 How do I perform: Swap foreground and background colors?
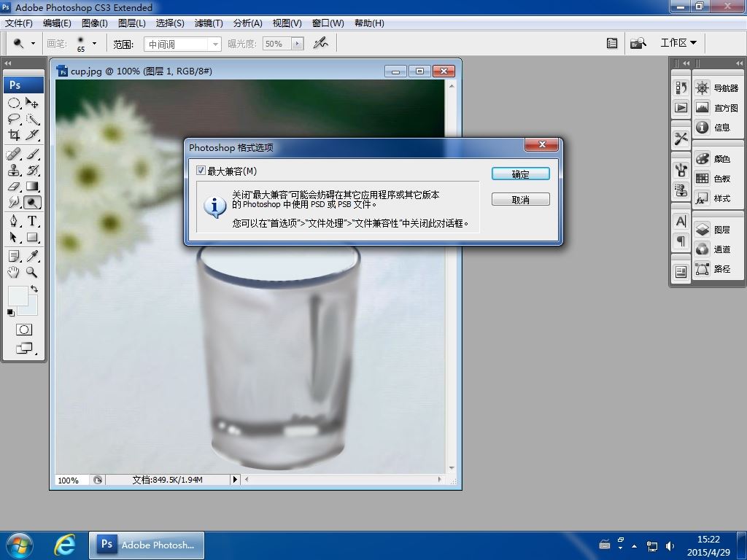tap(34, 289)
